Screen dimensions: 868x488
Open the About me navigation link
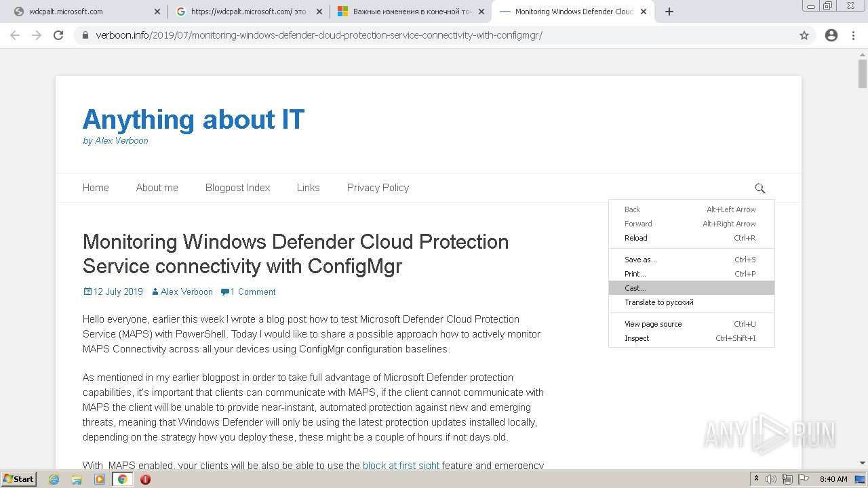coord(157,188)
